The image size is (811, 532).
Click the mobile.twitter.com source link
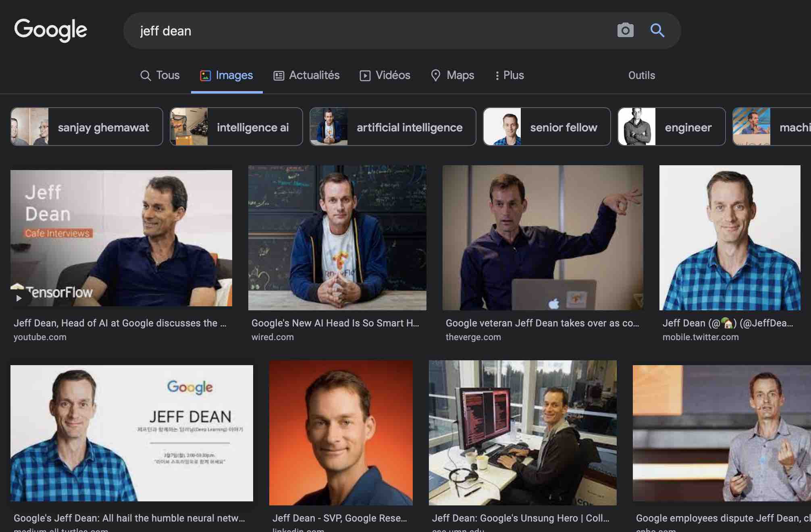(x=701, y=337)
